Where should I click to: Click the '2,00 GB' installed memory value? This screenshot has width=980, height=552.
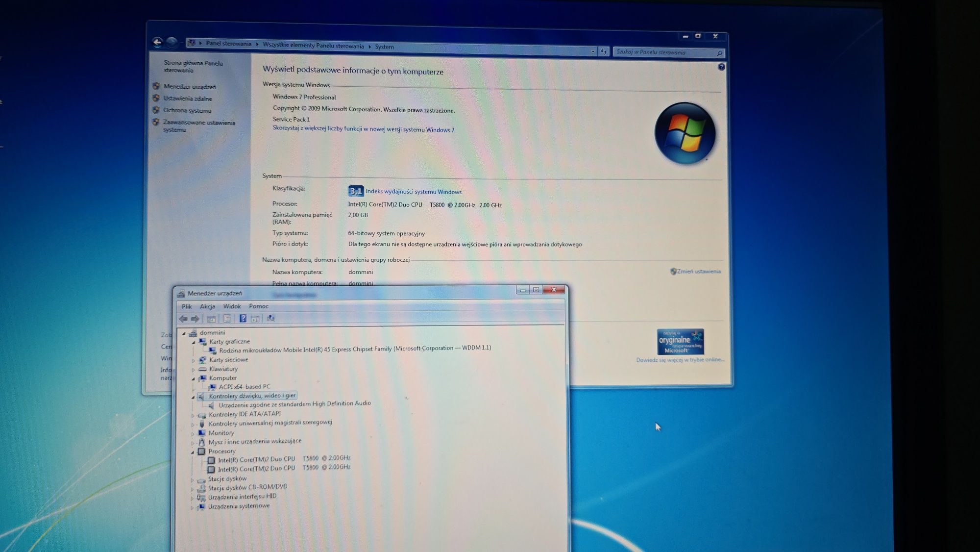click(358, 215)
